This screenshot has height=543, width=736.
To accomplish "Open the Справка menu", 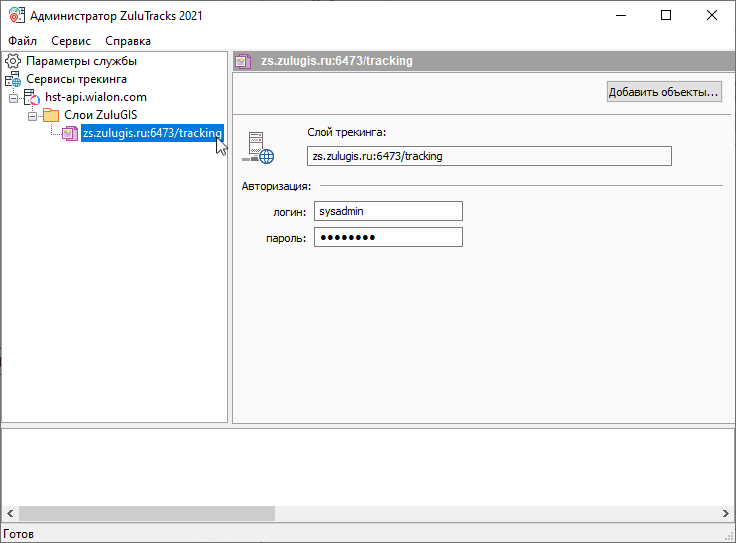I will tap(128, 41).
